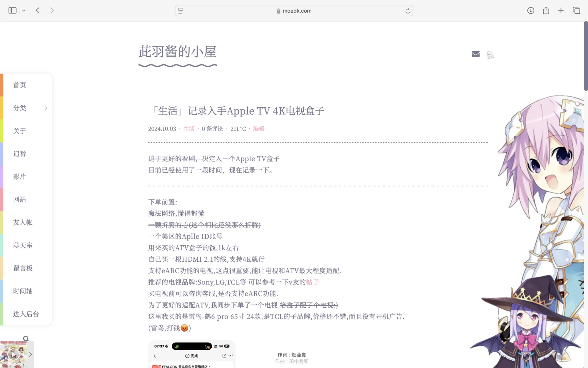Open a new tab with the plus icon
588x368 pixels.
[x=561, y=11]
